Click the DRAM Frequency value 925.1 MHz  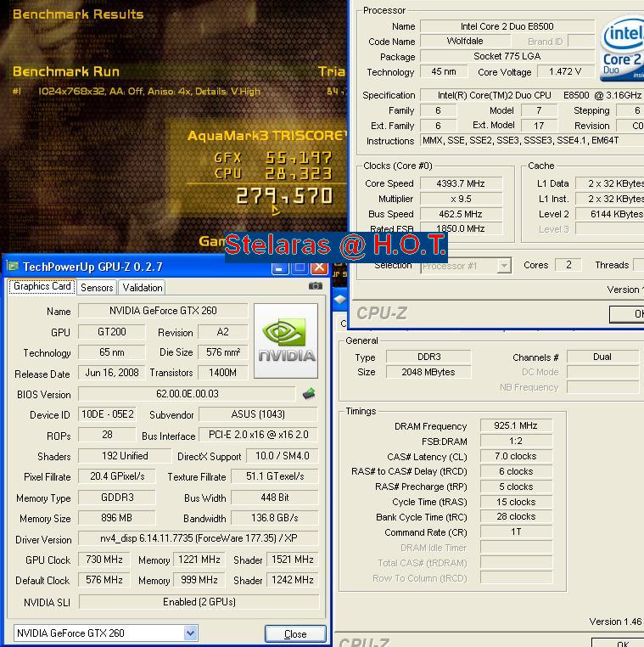click(x=516, y=425)
